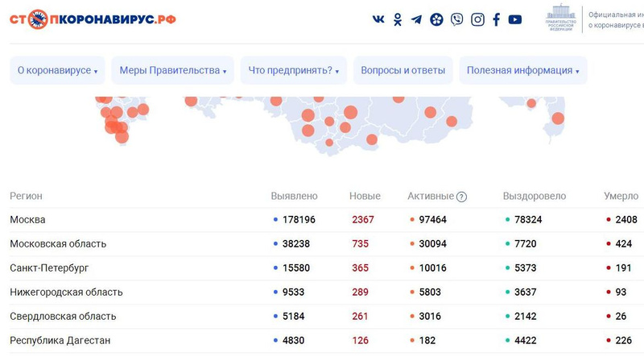Viewport: 644px width, 357px height.
Task: Expand the О коронавирусе dropdown menu
Action: click(57, 71)
